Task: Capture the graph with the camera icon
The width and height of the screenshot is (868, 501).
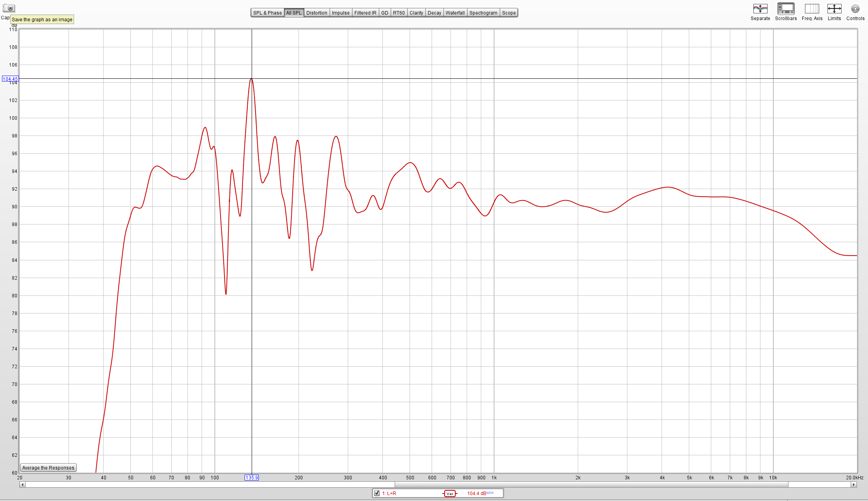Action: [8, 8]
